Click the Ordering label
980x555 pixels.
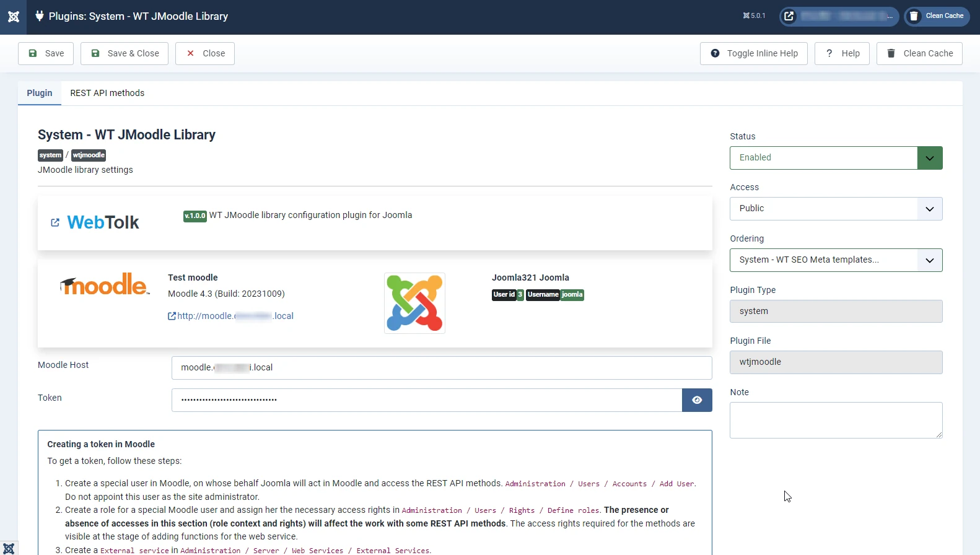coord(746,238)
